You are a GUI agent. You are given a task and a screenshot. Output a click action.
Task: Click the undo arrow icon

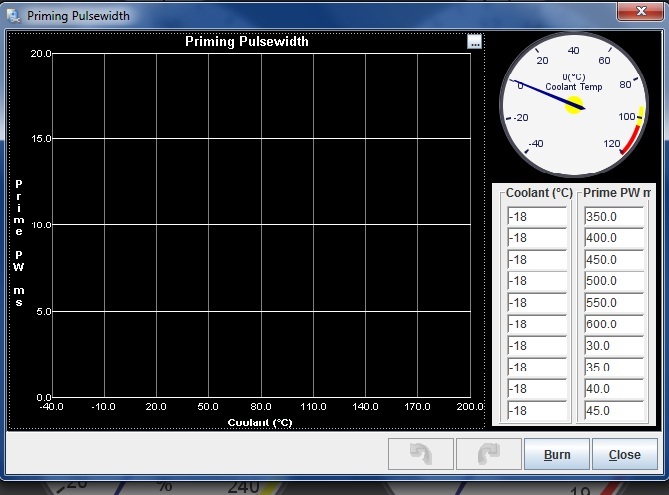(x=421, y=454)
